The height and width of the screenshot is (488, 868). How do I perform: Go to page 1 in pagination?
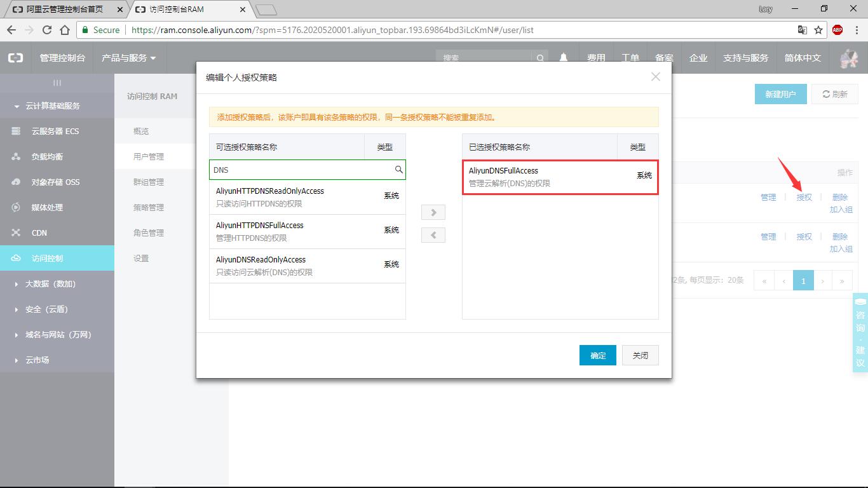point(803,280)
